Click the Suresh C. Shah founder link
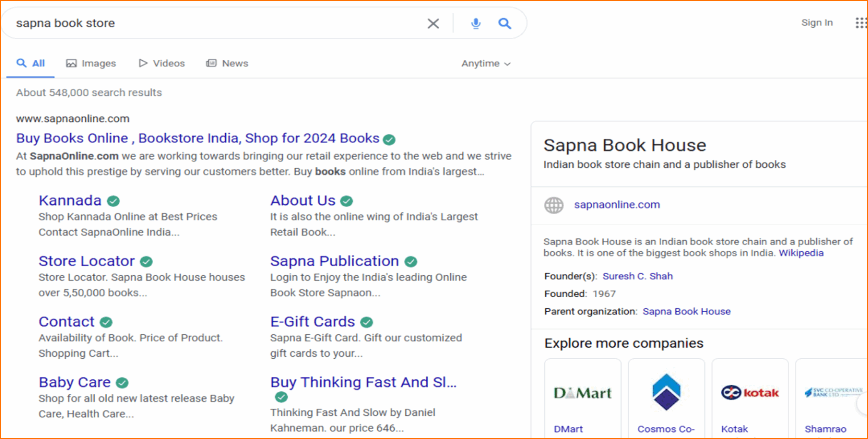The image size is (868, 439). pyautogui.click(x=637, y=276)
